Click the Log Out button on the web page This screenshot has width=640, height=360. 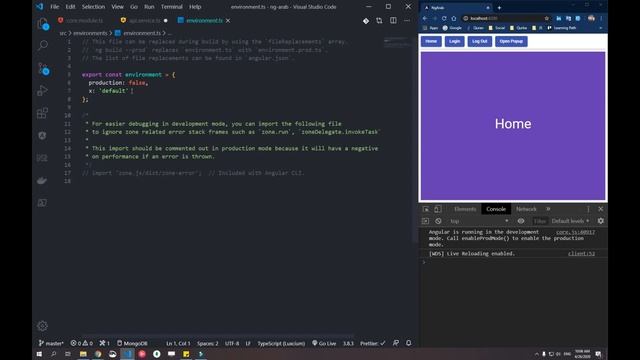point(480,41)
